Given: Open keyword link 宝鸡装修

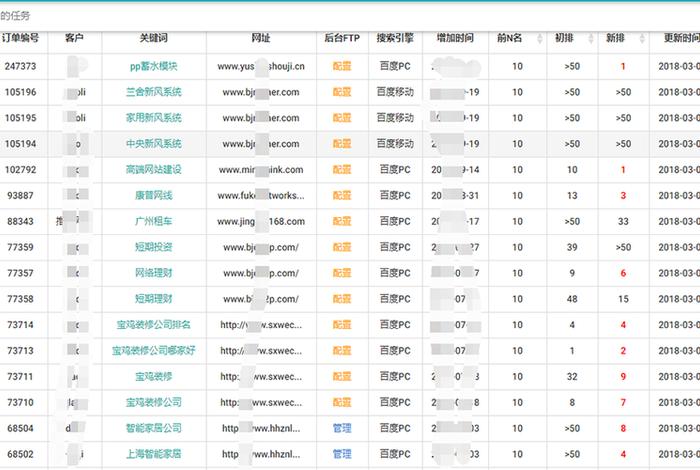Looking at the screenshot, I should click(154, 377).
